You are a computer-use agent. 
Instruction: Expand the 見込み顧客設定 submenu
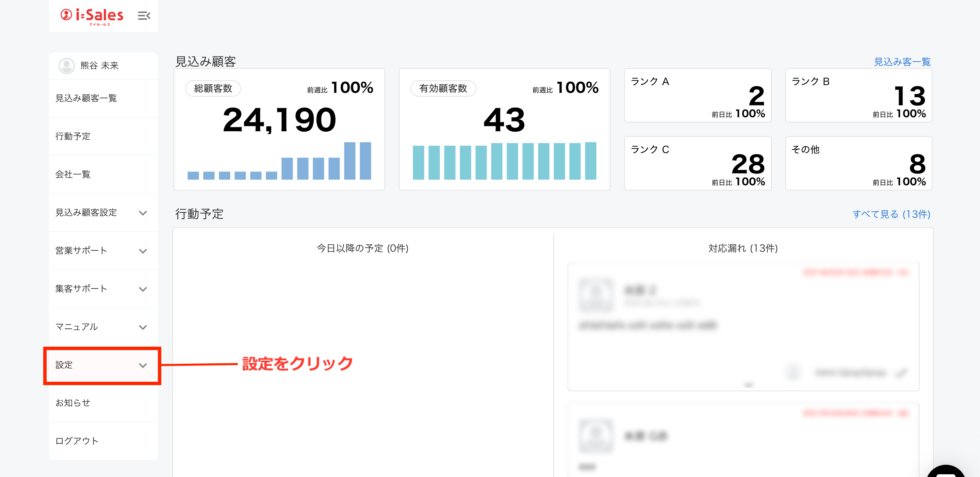tap(143, 213)
